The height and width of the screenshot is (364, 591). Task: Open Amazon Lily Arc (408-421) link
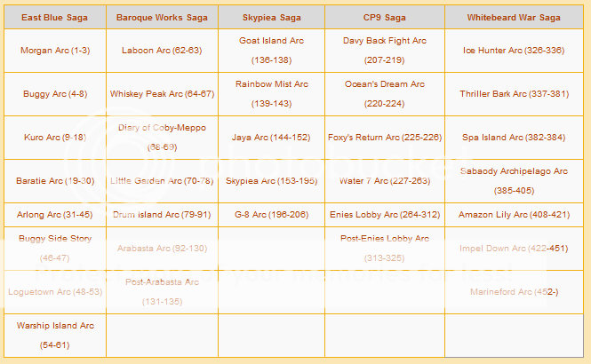(x=514, y=215)
